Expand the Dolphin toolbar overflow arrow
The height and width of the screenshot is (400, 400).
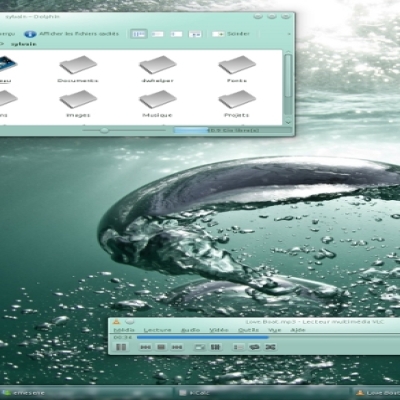pos(289,34)
